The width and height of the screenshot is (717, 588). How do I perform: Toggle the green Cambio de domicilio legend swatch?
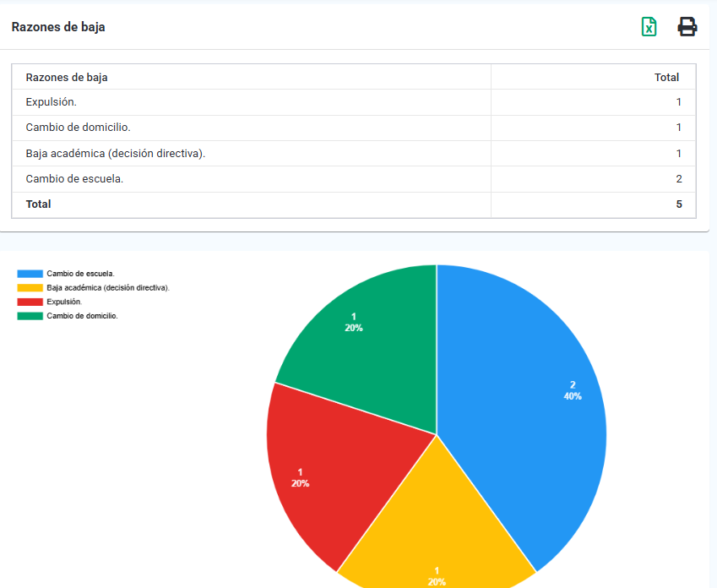[30, 316]
